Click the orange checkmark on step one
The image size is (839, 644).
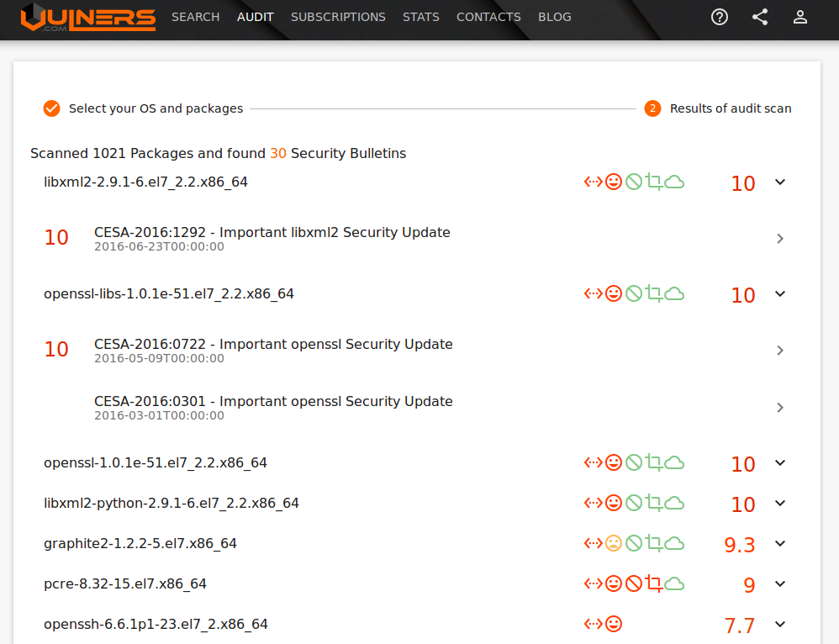point(51,108)
